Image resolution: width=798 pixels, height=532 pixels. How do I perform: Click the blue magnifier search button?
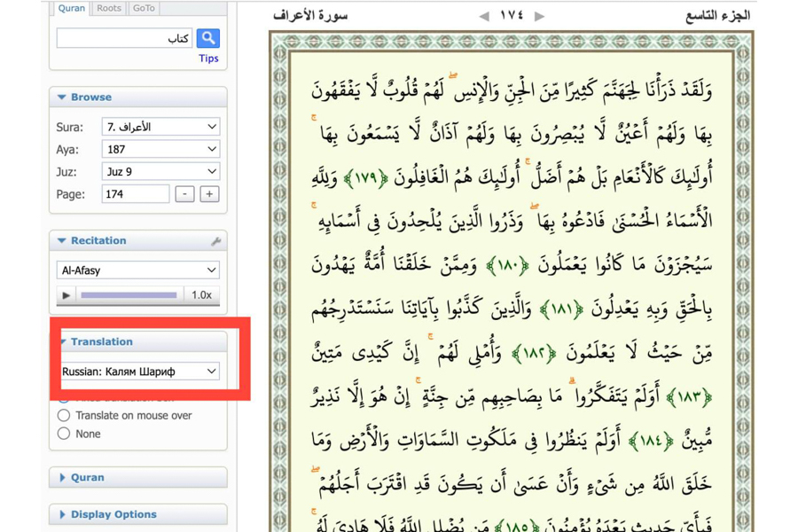pos(208,38)
